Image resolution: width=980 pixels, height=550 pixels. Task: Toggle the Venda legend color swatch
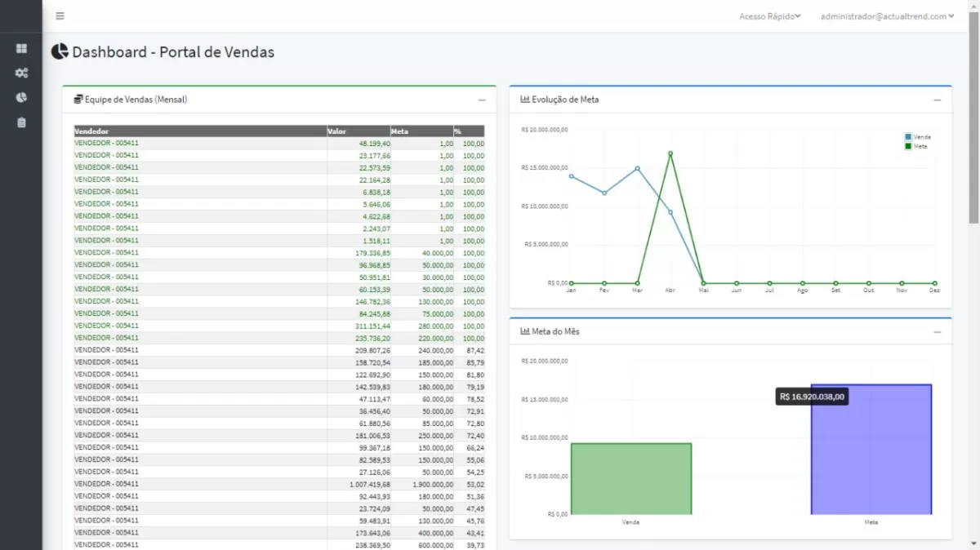[x=908, y=137]
